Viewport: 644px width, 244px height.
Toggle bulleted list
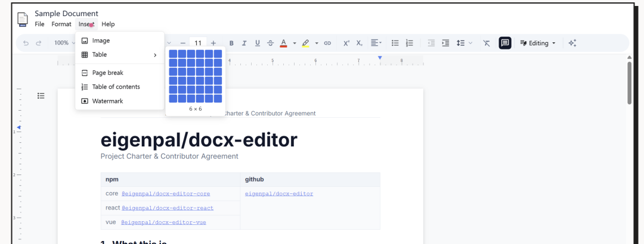(x=395, y=43)
